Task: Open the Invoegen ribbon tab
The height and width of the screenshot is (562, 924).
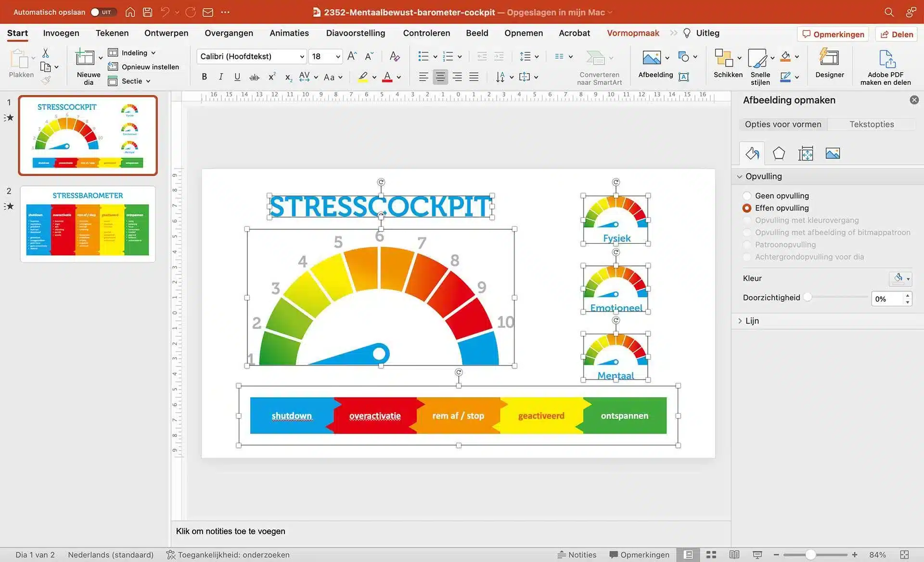Action: point(61,33)
